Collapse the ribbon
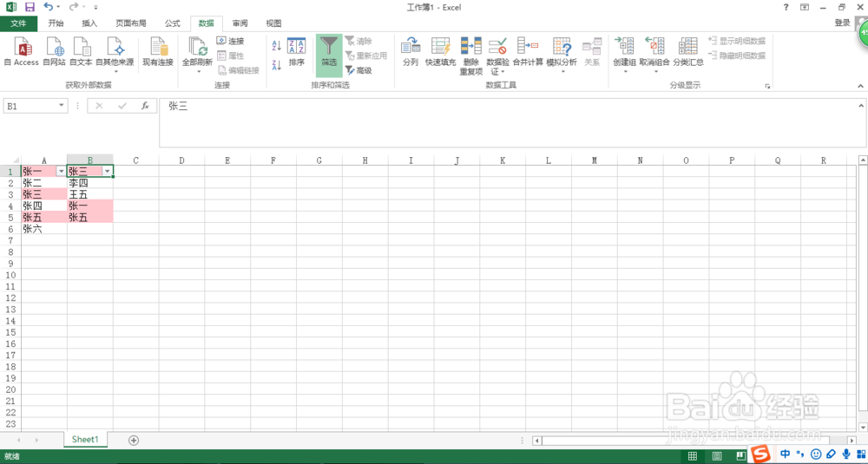This screenshot has width=868, height=464. pos(860,86)
